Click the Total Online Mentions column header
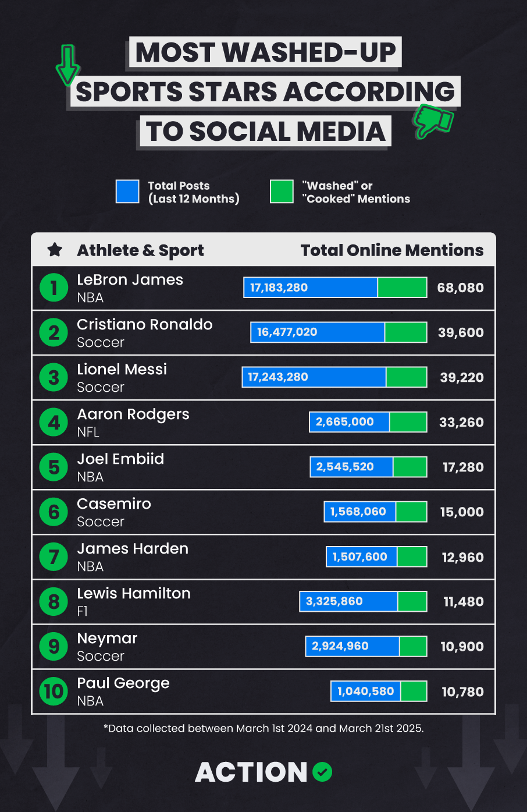Image resolution: width=527 pixels, height=812 pixels. click(392, 250)
